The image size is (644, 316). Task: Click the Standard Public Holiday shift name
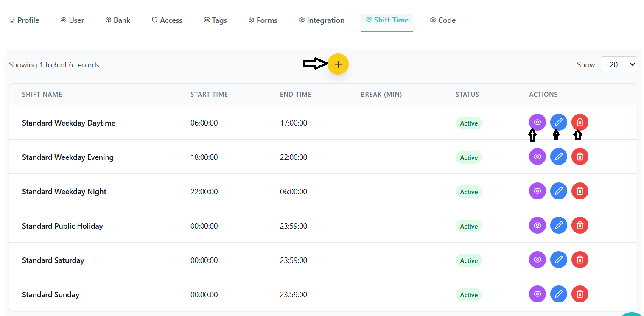[x=62, y=226]
